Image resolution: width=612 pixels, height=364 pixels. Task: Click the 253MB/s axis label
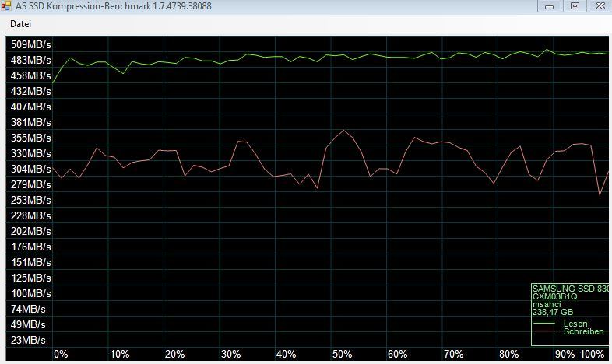(x=31, y=200)
